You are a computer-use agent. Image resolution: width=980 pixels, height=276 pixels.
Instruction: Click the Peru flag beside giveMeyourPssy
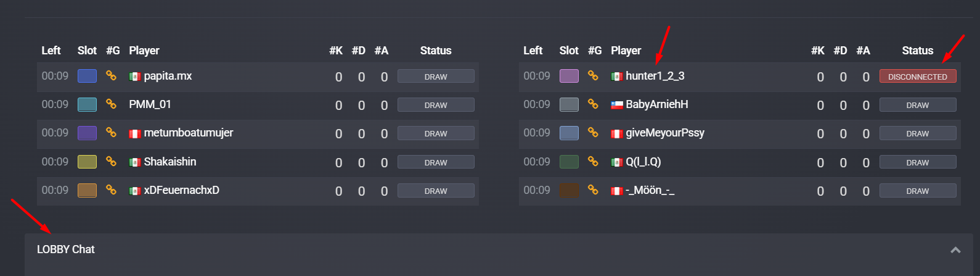click(617, 133)
